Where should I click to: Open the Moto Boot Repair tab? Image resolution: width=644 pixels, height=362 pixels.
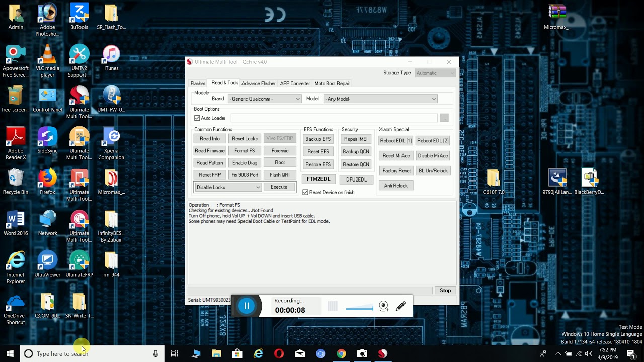click(x=332, y=84)
